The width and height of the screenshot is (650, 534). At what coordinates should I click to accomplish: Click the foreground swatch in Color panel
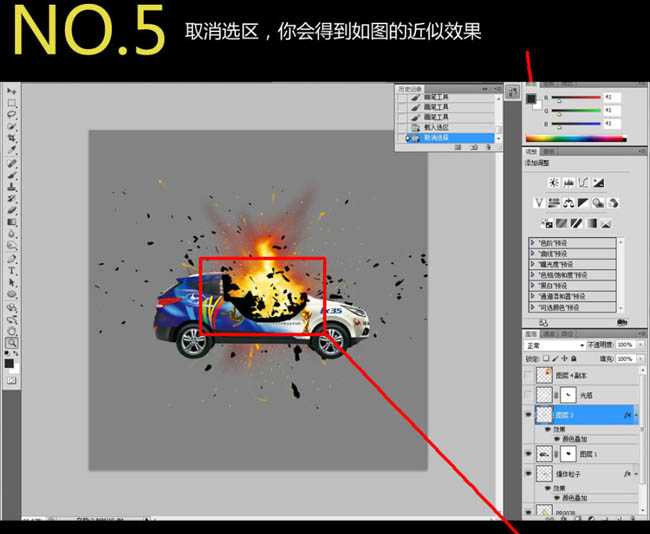(x=531, y=99)
